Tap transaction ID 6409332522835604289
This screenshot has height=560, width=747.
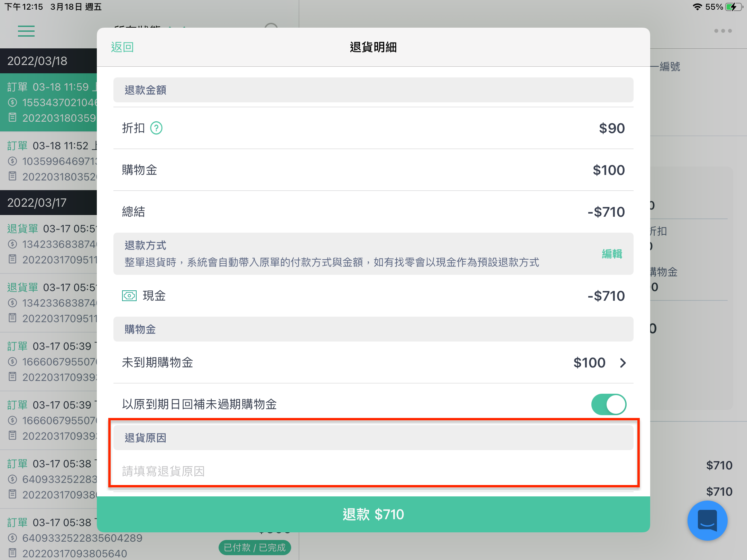(x=82, y=538)
